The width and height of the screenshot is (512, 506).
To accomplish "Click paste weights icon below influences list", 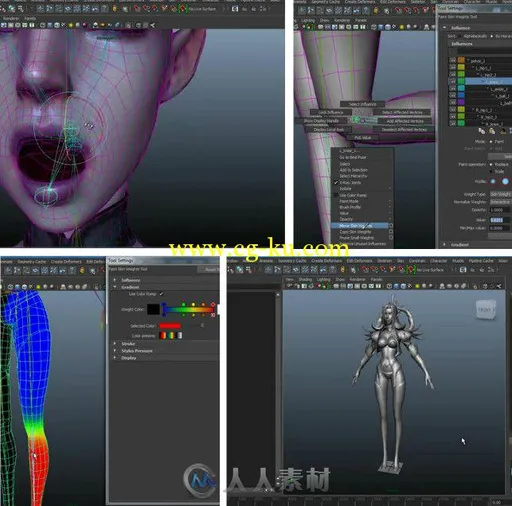I will tap(492, 131).
